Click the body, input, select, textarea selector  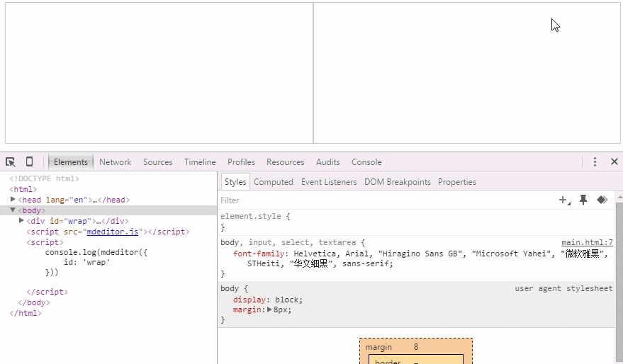point(288,242)
